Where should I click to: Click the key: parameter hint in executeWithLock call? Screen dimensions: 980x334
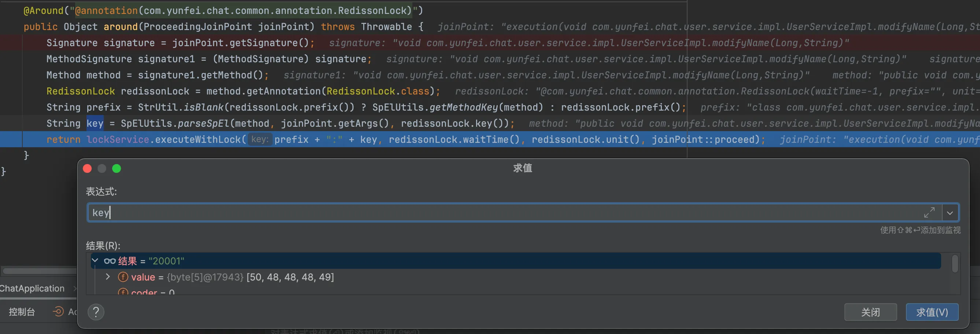[x=260, y=140]
